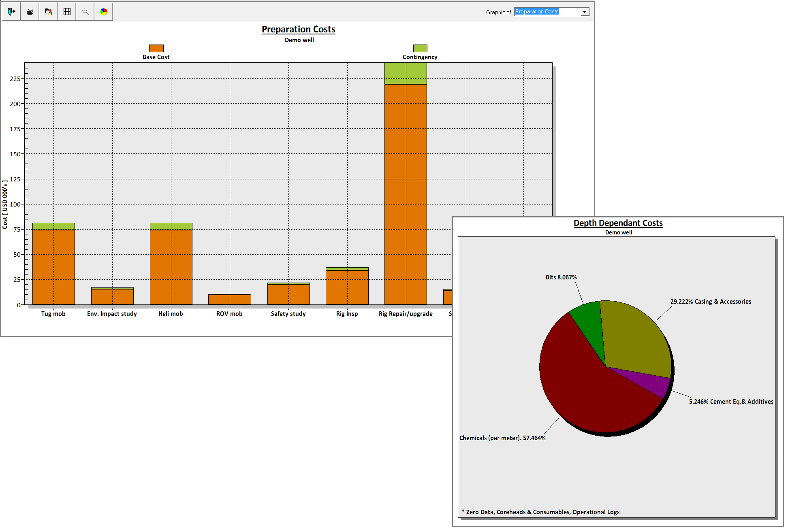Click the Rig Repair/upgrade orange bar
This screenshot has width=790, height=532.
click(x=406, y=194)
